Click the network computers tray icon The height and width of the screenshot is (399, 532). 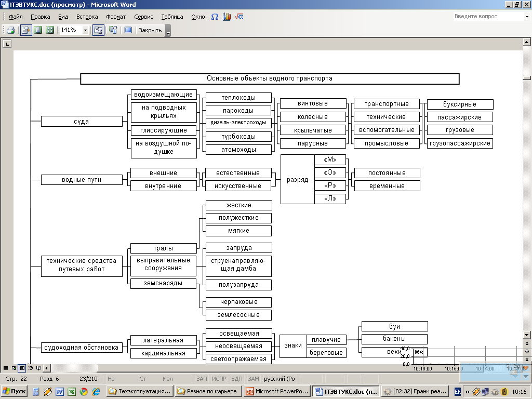pyautogui.click(x=486, y=392)
